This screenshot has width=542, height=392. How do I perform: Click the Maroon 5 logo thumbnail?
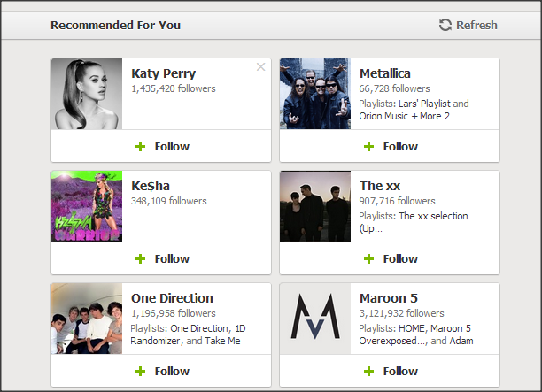point(315,319)
